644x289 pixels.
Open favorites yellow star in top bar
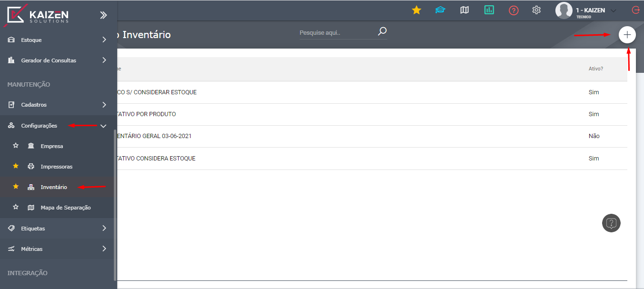416,10
